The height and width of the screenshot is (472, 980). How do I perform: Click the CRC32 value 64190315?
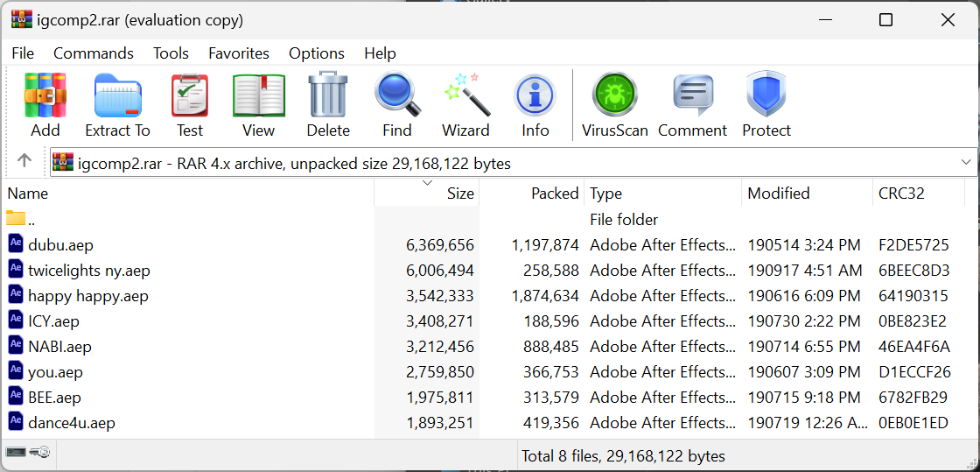[913, 296]
